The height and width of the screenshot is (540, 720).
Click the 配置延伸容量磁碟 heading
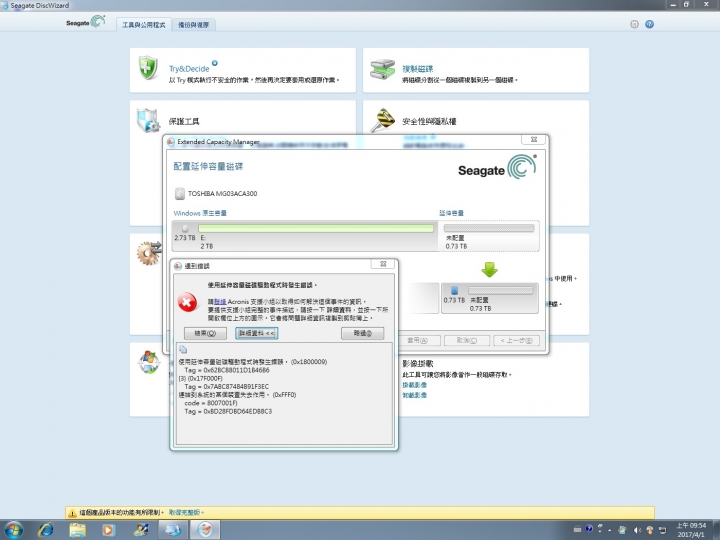point(208,166)
